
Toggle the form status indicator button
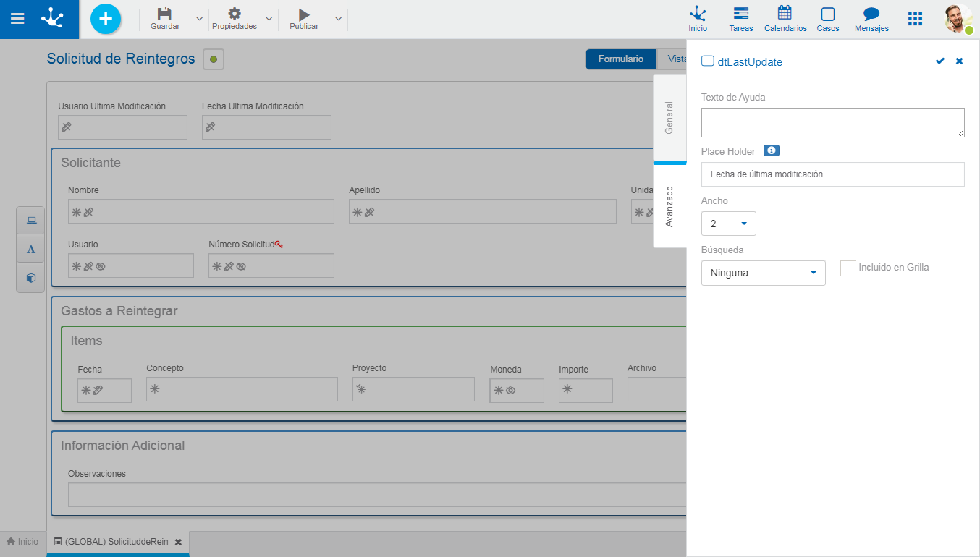[214, 59]
